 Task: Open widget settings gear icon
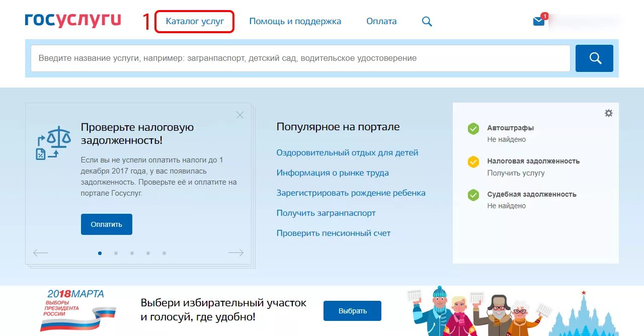coord(609,113)
